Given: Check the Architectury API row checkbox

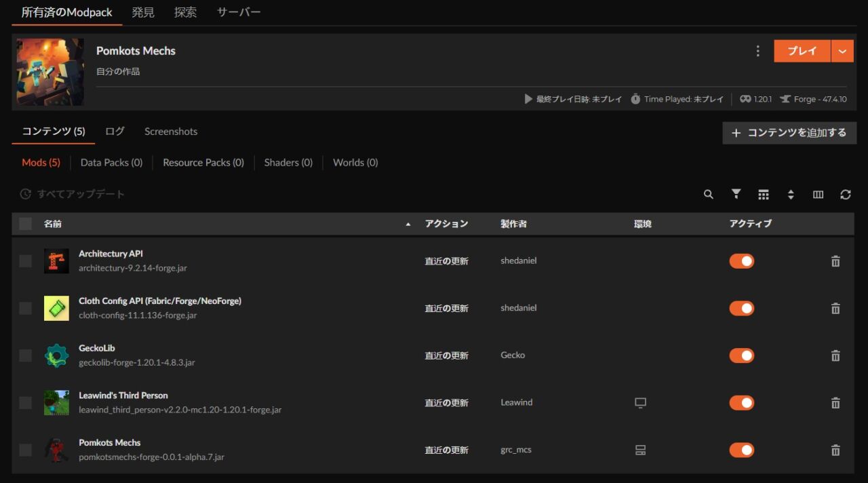Looking at the screenshot, I should [x=26, y=261].
